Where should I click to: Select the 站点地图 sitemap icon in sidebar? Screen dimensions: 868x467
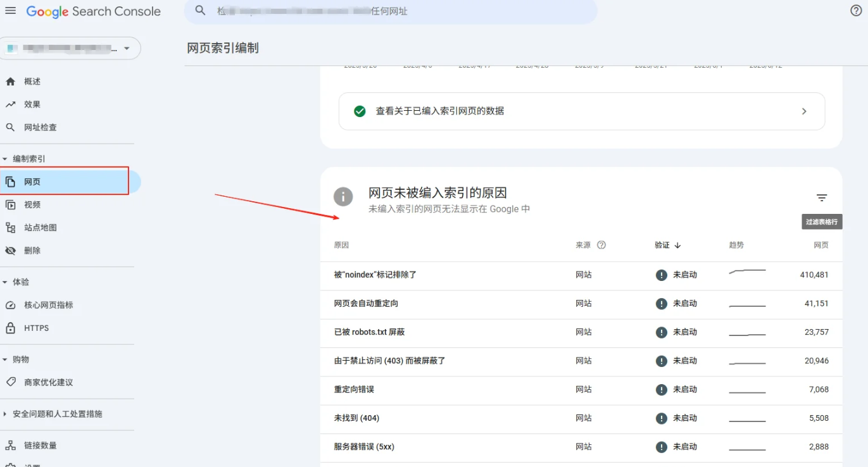(11, 227)
